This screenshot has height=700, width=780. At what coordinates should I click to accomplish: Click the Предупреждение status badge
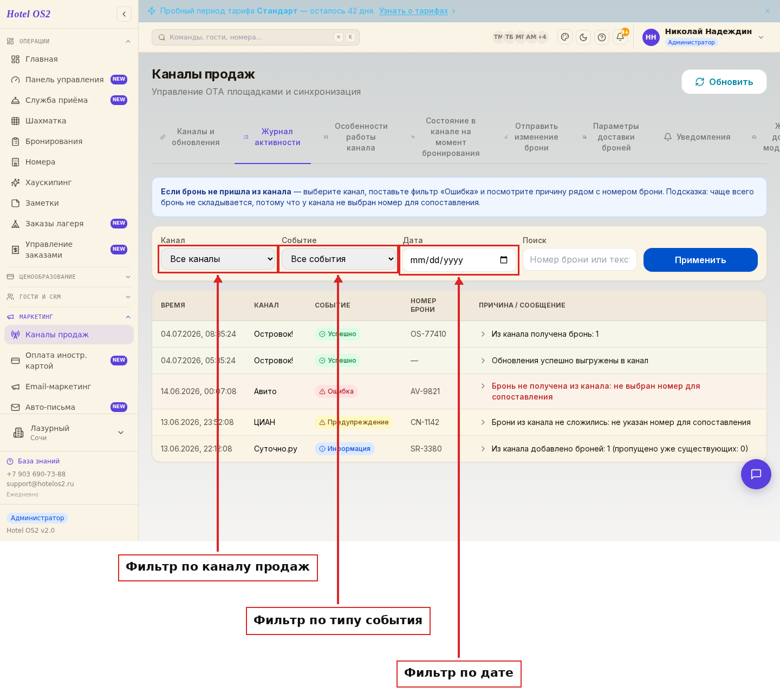(354, 422)
